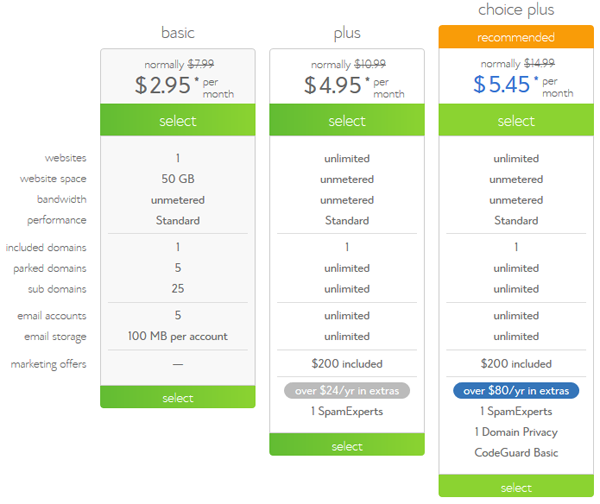This screenshot has height=504, width=600.
Task: Click the blue $5.45 choice plus price
Action: (501, 85)
